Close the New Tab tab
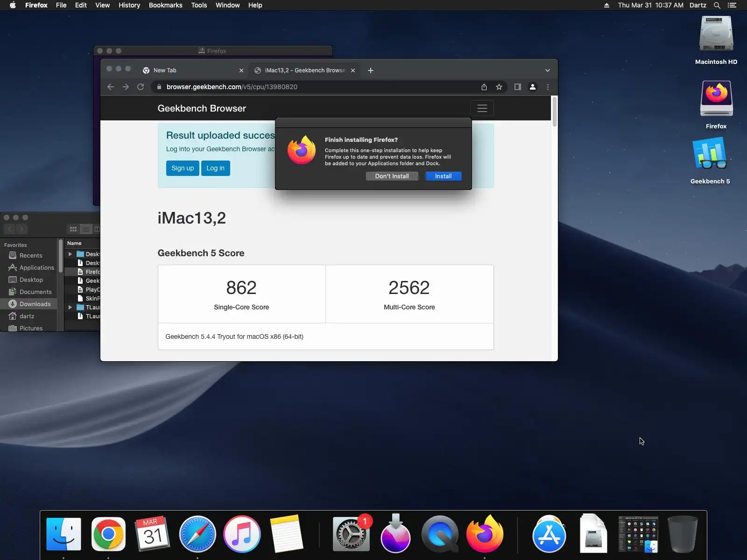This screenshot has width=747, height=560. 241,70
